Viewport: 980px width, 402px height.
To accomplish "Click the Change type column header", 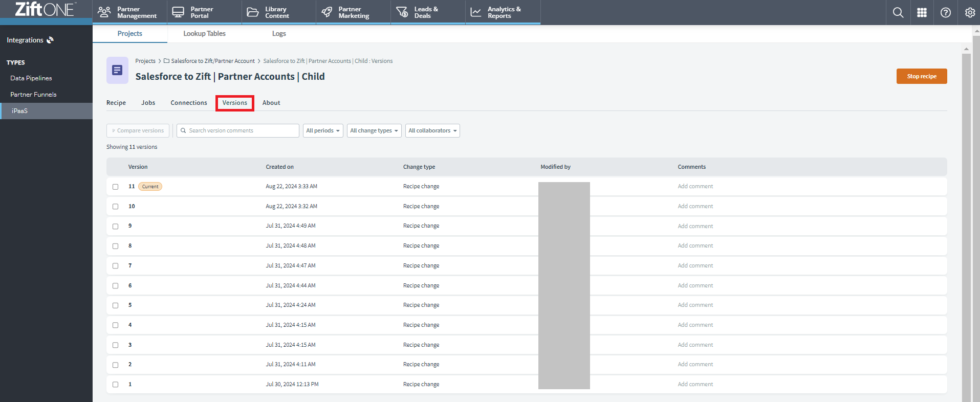I will point(419,167).
